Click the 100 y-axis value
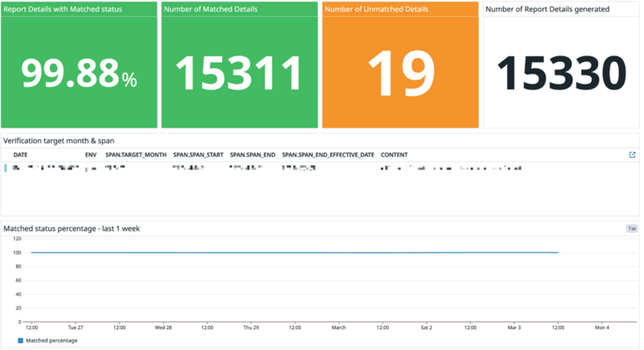Viewport: 644px width, 350px height. 17,253
